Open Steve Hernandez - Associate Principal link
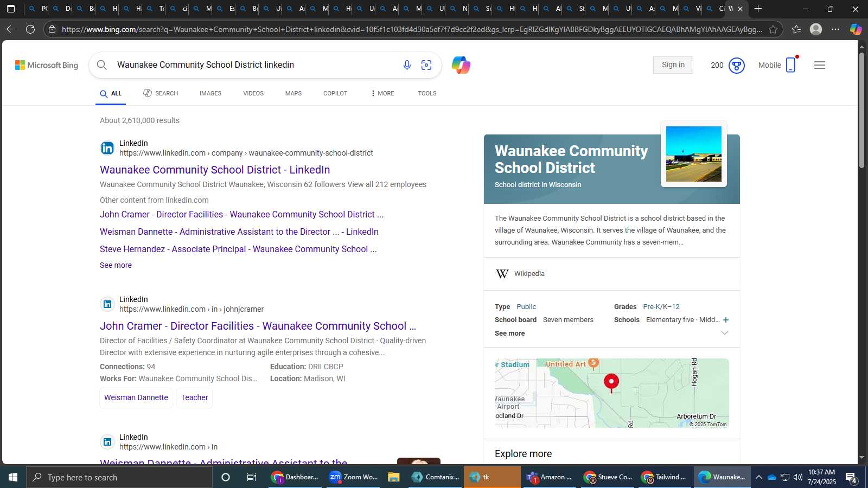868x488 pixels. coord(238,249)
